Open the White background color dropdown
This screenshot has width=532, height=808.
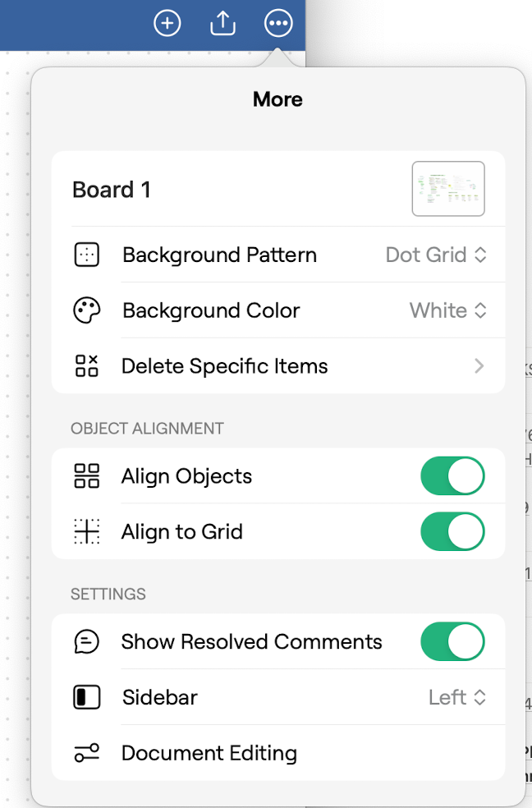(448, 310)
